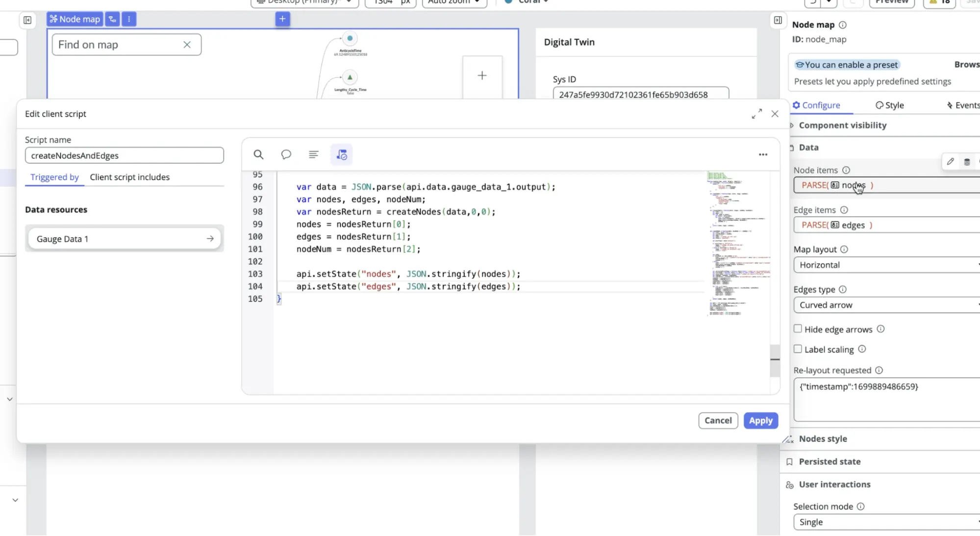Click the blue plus add component button
Screen dimensions: 980x536
(x=282, y=19)
